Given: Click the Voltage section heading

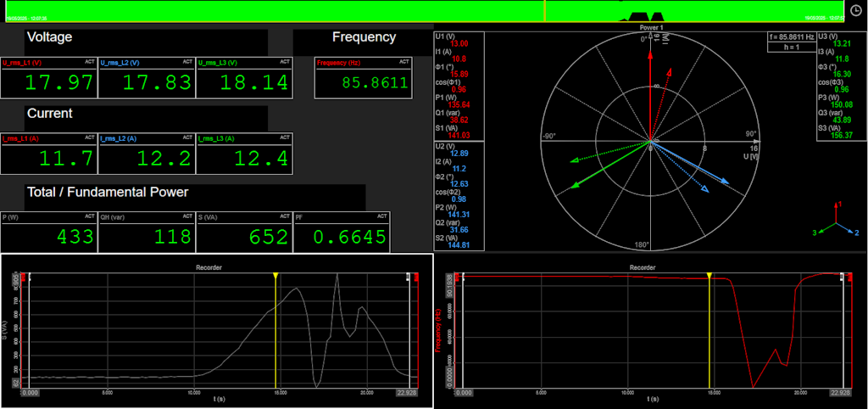Looking at the screenshot, I should tap(50, 37).
